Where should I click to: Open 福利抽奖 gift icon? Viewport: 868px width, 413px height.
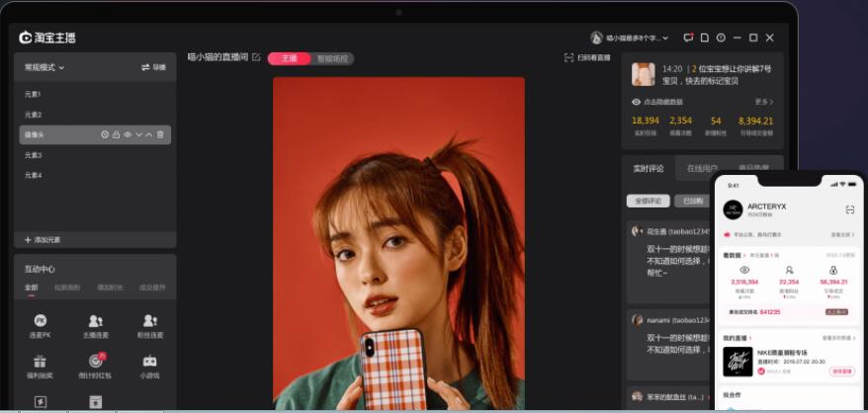click(x=41, y=362)
